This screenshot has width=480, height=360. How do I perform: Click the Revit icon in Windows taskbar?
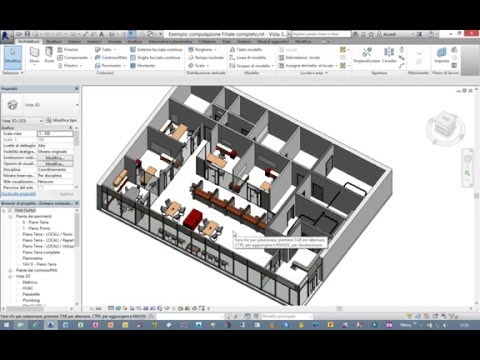[51, 325]
